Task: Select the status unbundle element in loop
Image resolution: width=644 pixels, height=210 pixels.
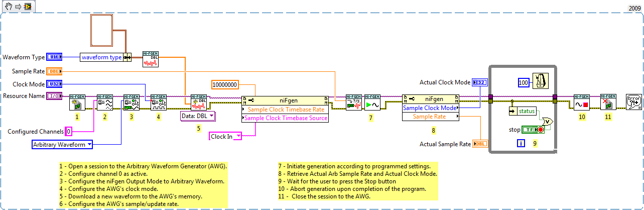Action: coord(523,111)
